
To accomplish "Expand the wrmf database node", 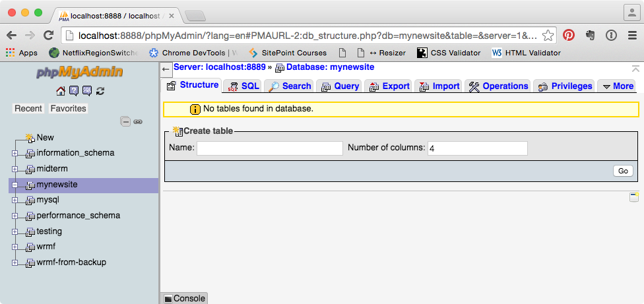I will coord(15,247).
